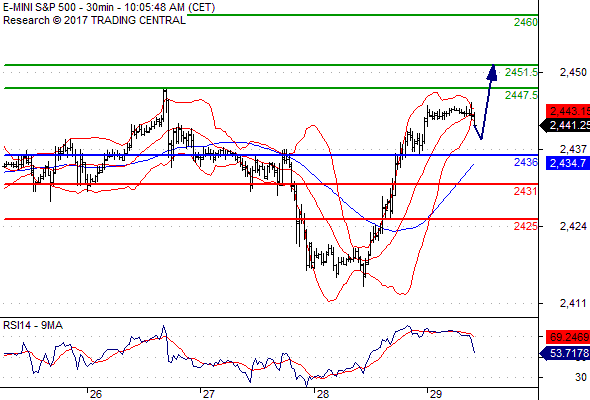Click the 2,411 price axis value
590x400 pixels.
(x=573, y=303)
